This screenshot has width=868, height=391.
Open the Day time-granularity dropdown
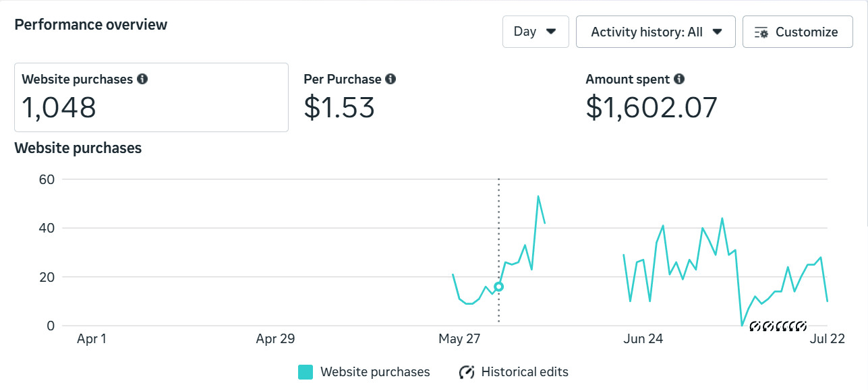coord(535,32)
